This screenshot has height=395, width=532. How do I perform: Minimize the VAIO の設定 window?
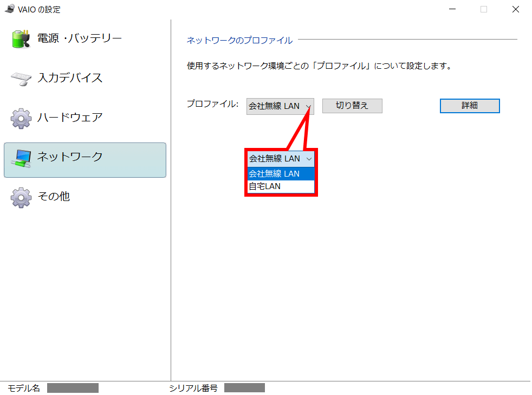[x=452, y=9]
